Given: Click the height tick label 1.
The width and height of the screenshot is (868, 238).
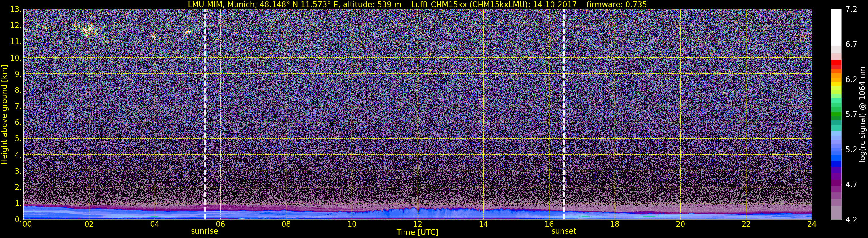Looking at the screenshot, I should pos(18,203).
